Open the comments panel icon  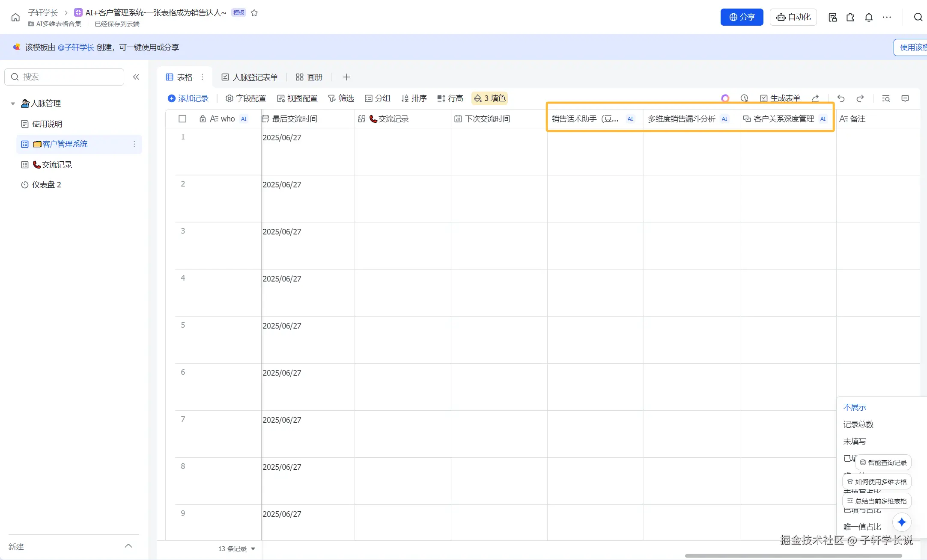tap(905, 98)
